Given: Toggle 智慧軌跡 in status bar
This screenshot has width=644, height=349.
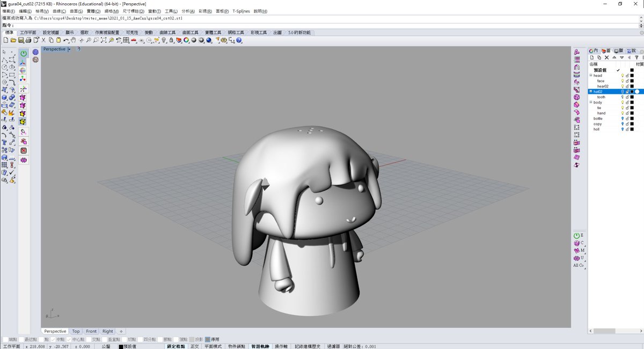Looking at the screenshot, I should pyautogui.click(x=260, y=346).
